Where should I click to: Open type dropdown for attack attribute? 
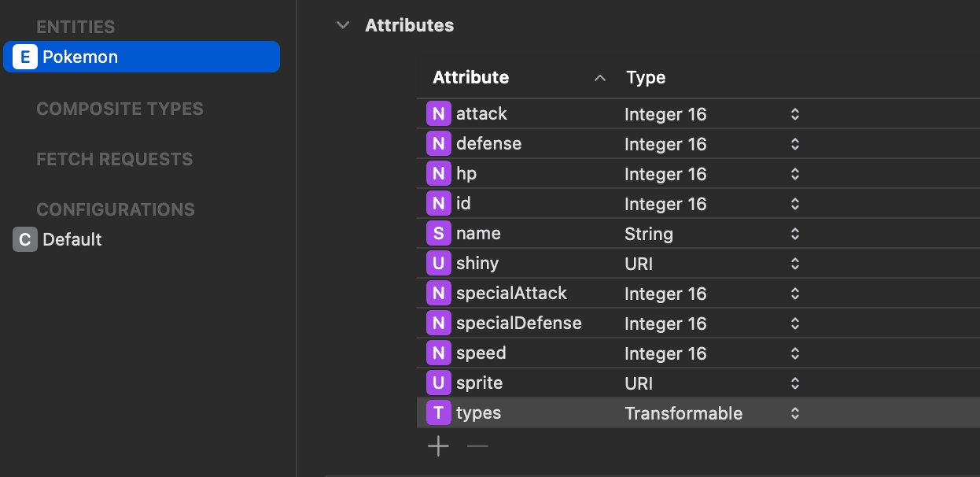(x=795, y=114)
